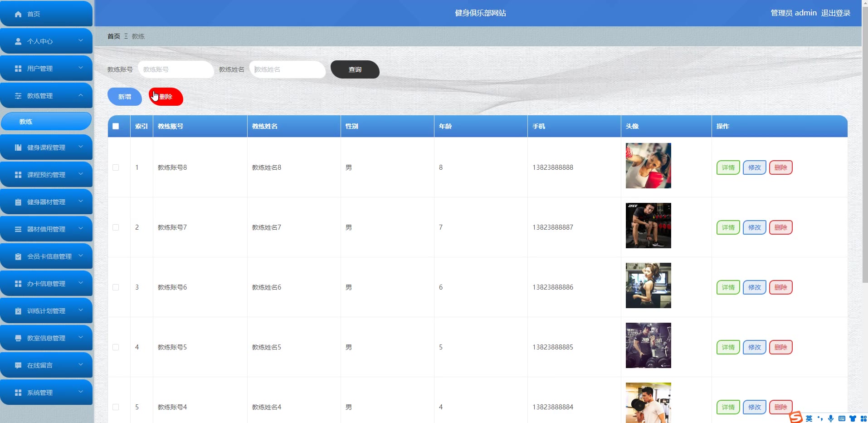This screenshot has height=423, width=868.
Task: Click the grid icon beside 系统管理
Action: click(18, 393)
